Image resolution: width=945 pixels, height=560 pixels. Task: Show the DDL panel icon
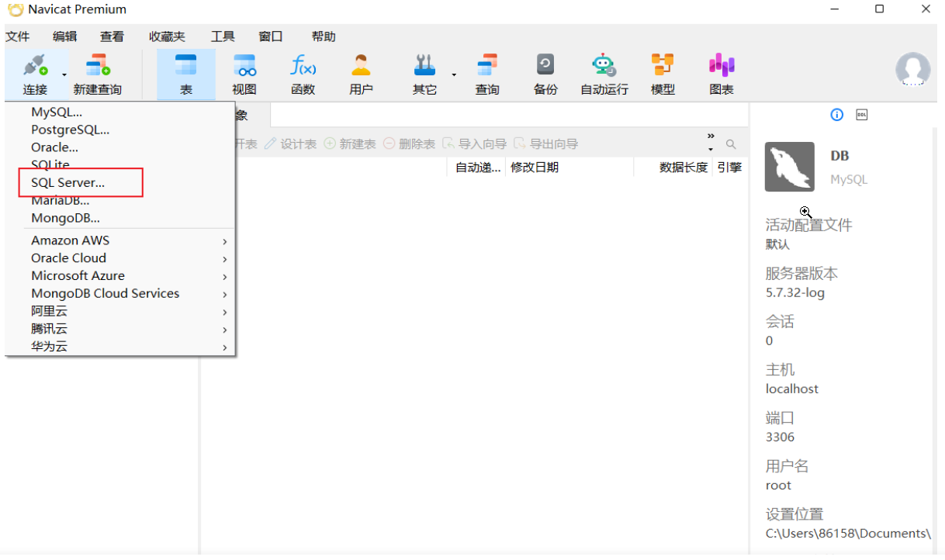tap(862, 115)
